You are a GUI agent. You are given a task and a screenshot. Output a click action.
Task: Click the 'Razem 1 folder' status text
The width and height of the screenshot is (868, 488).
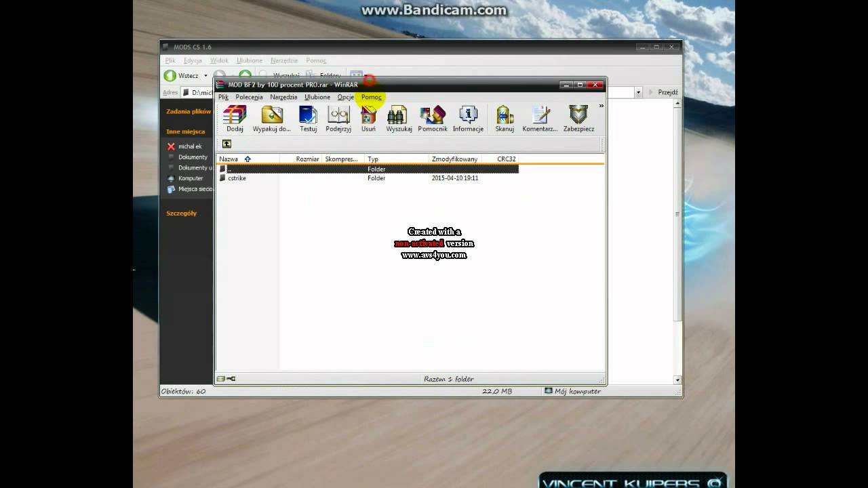[x=449, y=379]
